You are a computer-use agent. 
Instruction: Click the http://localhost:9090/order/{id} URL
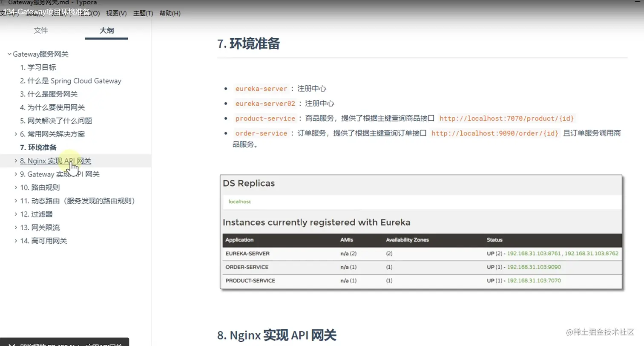(x=494, y=133)
